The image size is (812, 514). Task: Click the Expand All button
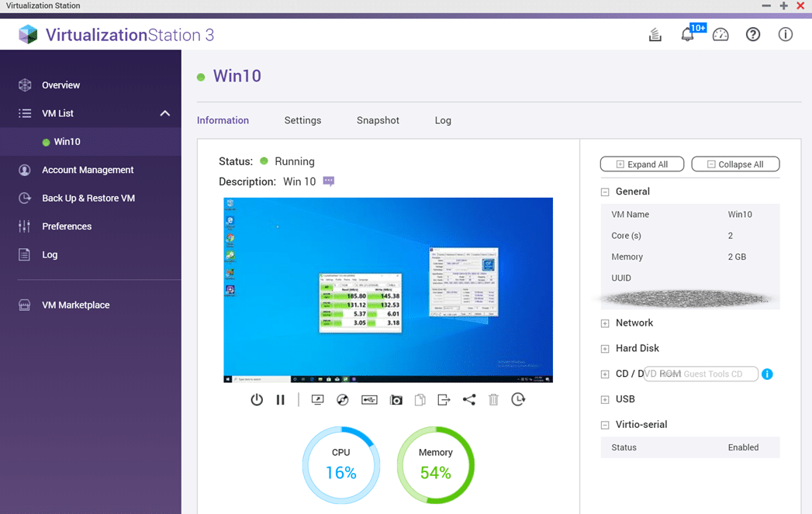point(642,164)
